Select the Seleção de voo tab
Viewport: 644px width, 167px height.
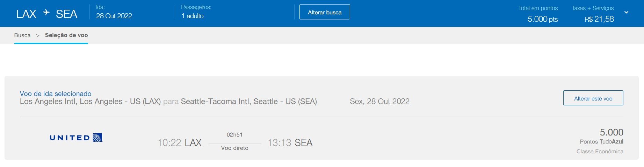coord(66,35)
